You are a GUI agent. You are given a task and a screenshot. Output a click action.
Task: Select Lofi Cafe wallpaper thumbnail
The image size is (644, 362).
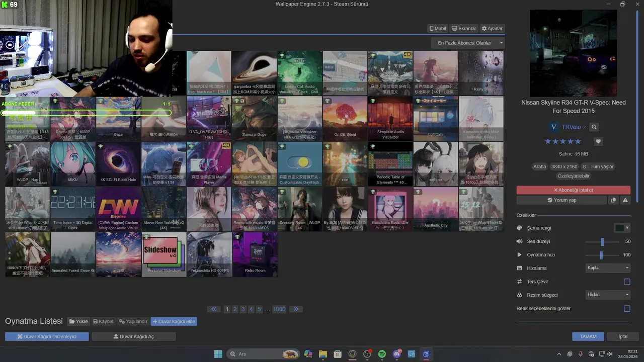coord(436,119)
